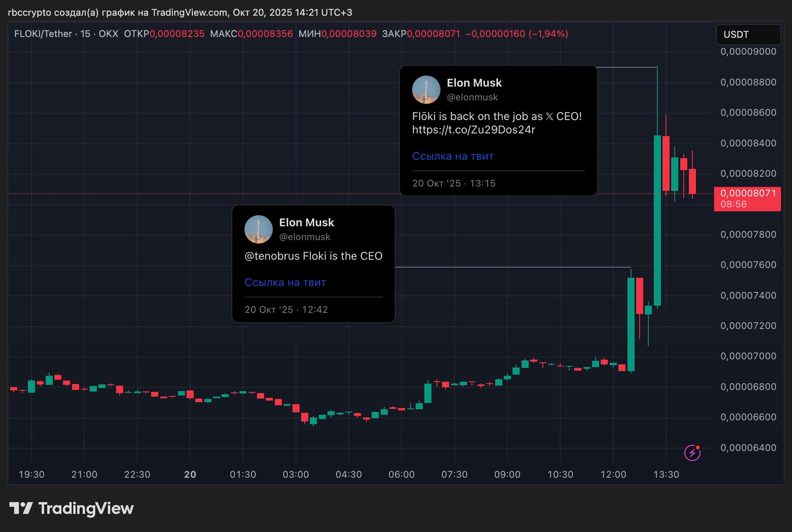This screenshot has height=532, width=792.
Task: Open the 'Ссылка на твит' link in the upper tweet
Action: pos(453,156)
